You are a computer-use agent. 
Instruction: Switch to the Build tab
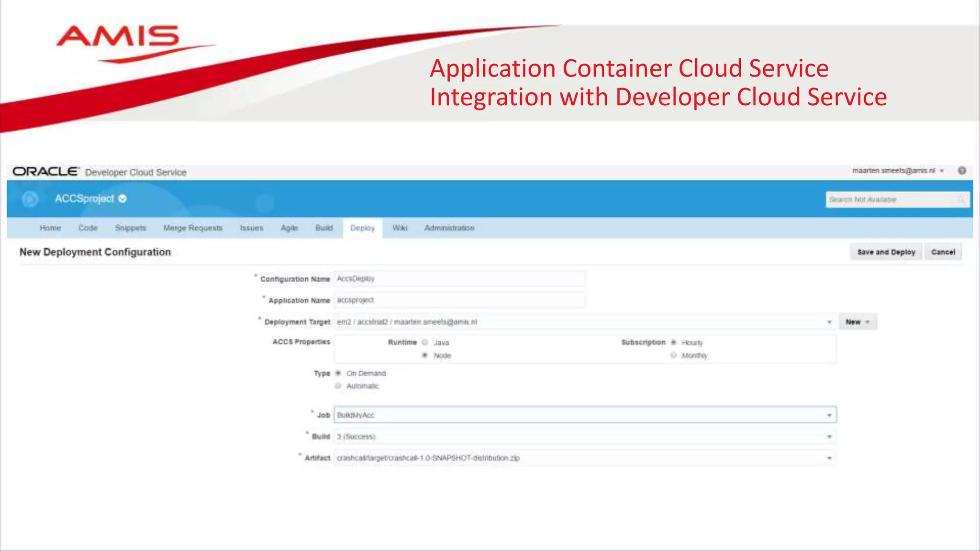(324, 228)
